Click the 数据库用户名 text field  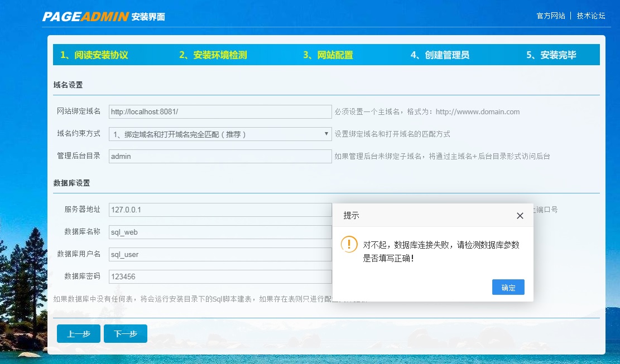coord(220,254)
